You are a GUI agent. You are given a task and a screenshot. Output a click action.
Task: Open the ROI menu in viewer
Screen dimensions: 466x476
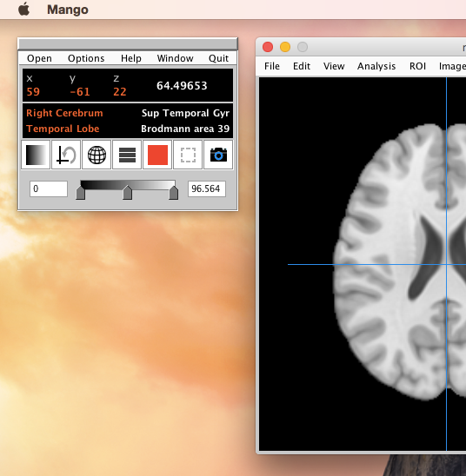coord(417,66)
